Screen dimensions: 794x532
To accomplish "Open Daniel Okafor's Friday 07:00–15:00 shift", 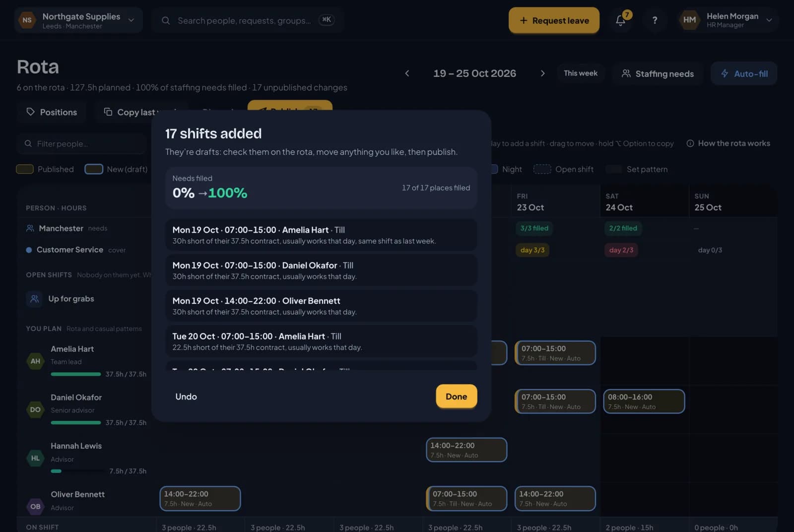I will 555,401.
